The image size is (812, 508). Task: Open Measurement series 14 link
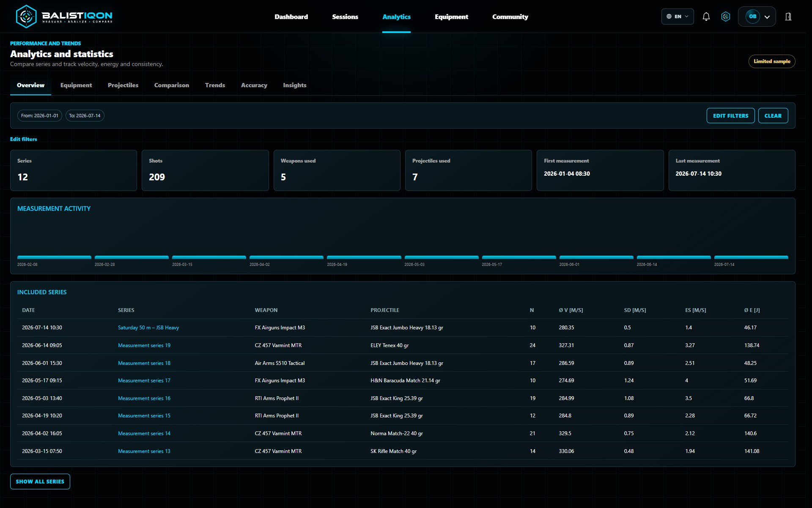144,433
